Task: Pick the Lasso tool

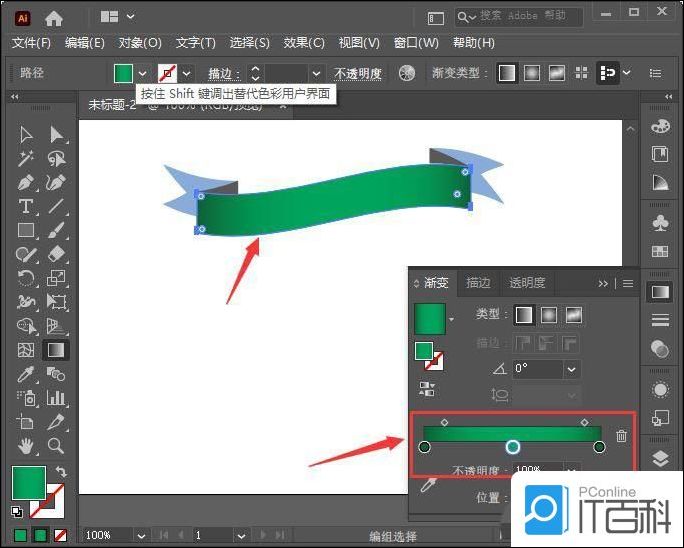Action: pos(56,158)
